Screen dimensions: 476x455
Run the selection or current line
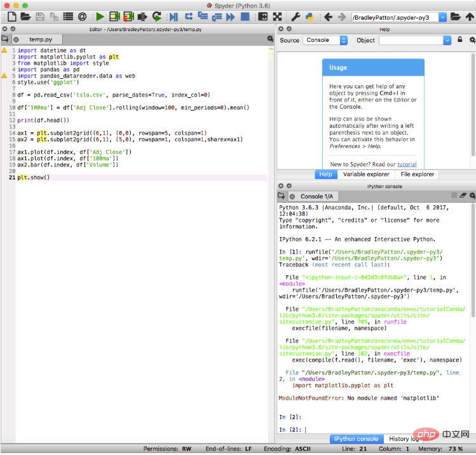[x=142, y=17]
